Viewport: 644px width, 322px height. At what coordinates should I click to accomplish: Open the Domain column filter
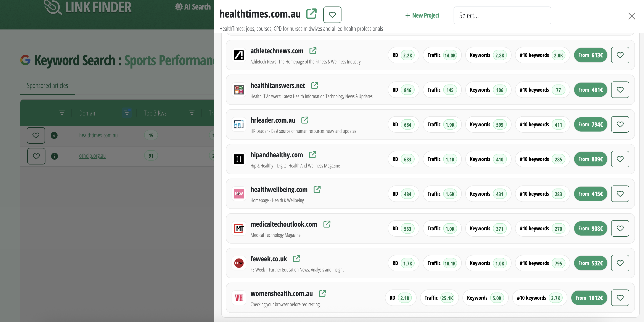pos(127,113)
